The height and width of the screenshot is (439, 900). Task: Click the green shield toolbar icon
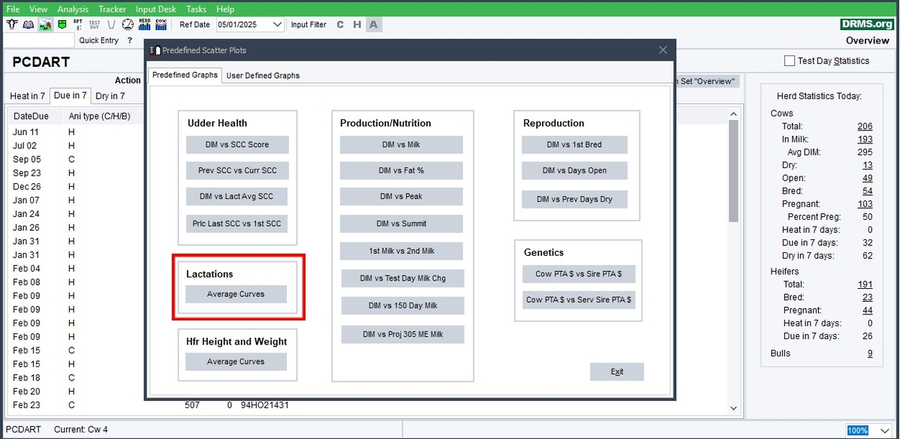coord(61,25)
